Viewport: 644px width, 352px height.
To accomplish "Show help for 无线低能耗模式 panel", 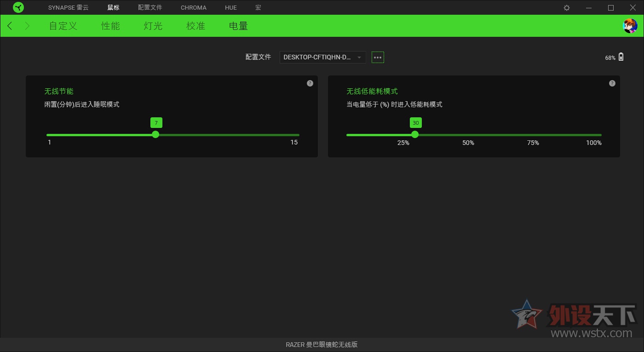I will 612,83.
